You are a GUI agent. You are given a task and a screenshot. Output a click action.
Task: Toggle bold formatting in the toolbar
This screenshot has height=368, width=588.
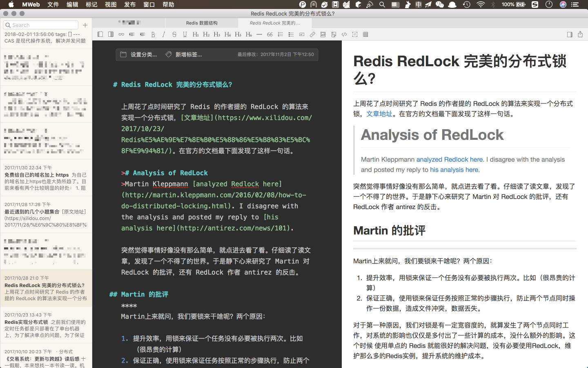153,35
